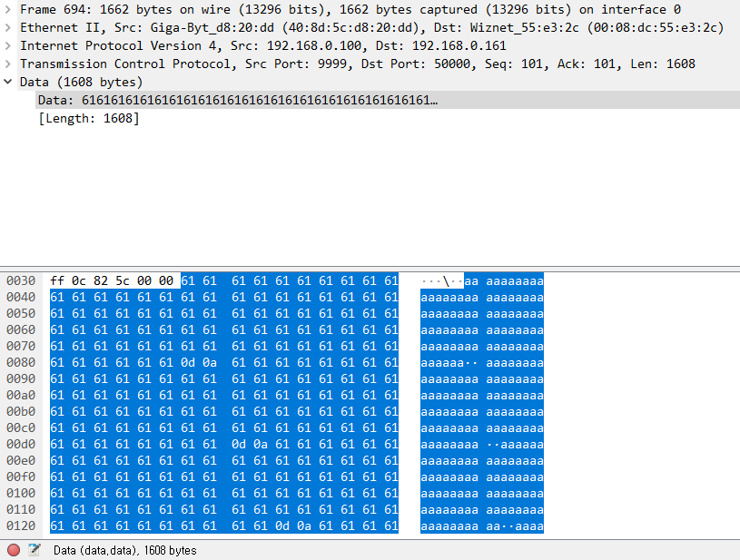Image resolution: width=740 pixels, height=560 pixels.
Task: Click the red expert info status icon
Action: [x=14, y=550]
